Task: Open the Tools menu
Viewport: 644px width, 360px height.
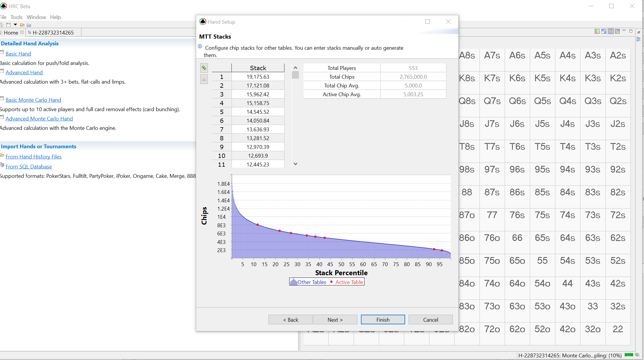Action: click(16, 17)
